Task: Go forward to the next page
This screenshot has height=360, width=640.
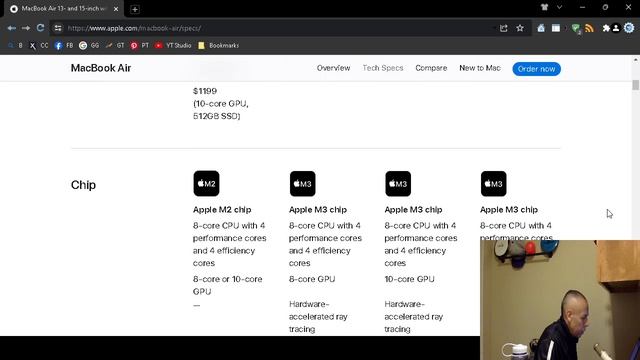Action: point(26,28)
